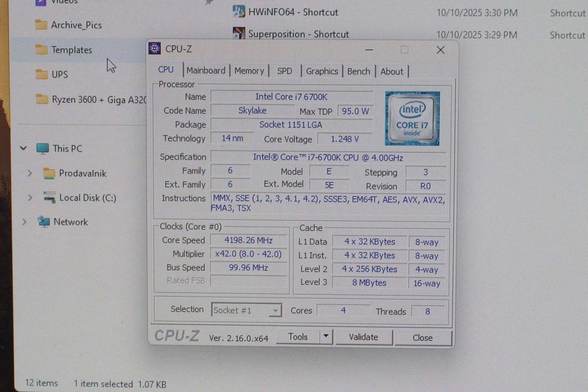Switch to the CPU tab

pyautogui.click(x=166, y=70)
